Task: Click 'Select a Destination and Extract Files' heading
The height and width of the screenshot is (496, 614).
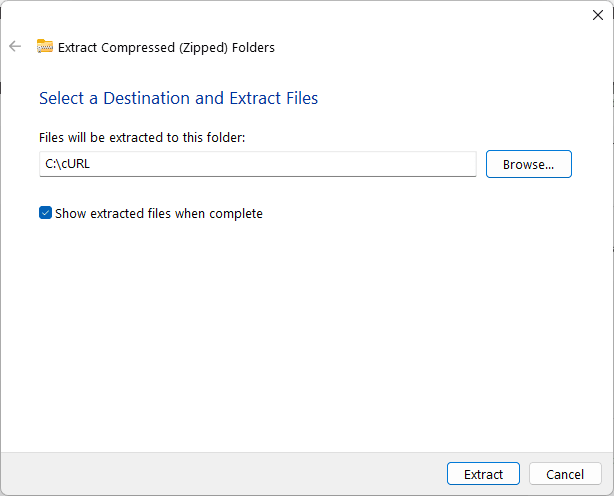Action: pos(178,98)
